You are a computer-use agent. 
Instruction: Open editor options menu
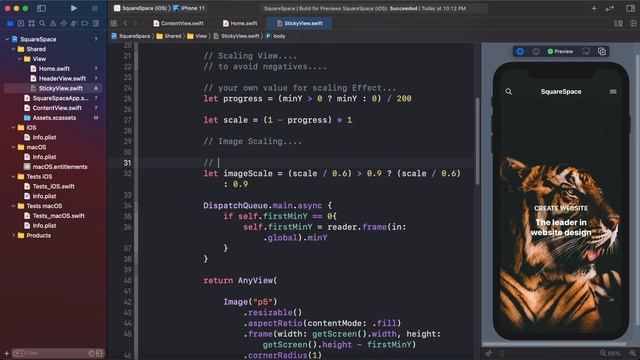point(618,23)
